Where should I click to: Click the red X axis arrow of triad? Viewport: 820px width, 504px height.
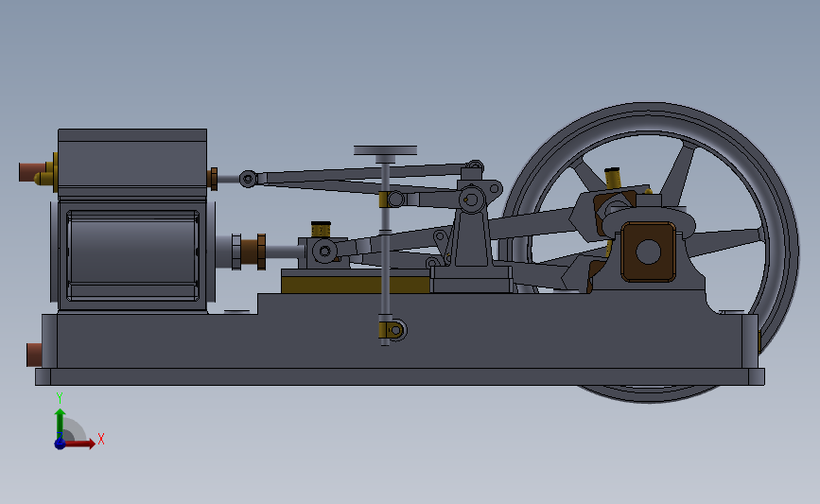pyautogui.click(x=81, y=443)
